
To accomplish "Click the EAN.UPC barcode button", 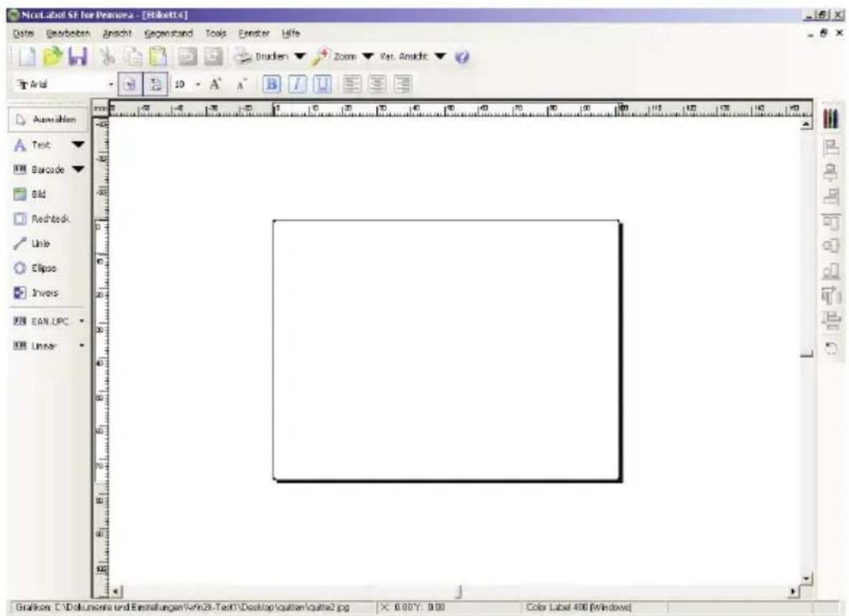I will (41, 321).
